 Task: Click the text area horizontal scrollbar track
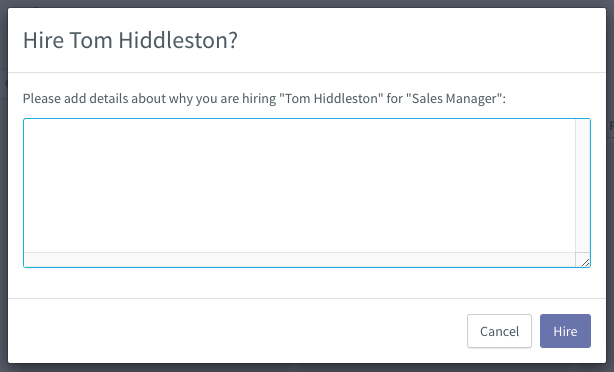(x=300, y=260)
